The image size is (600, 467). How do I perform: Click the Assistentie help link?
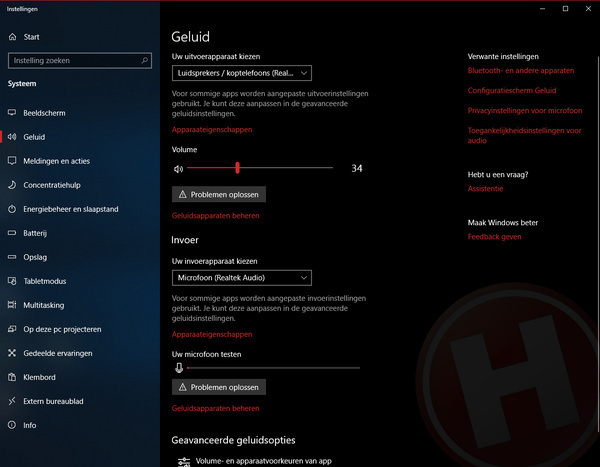pyautogui.click(x=485, y=189)
